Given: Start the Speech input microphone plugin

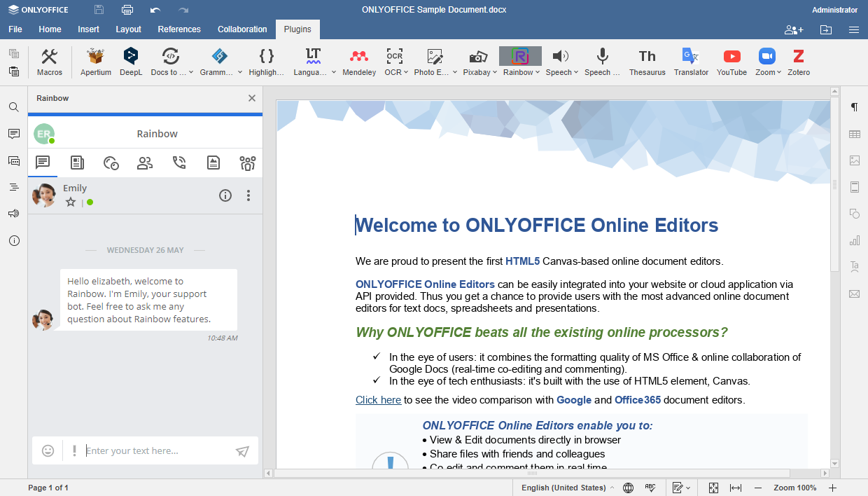Looking at the screenshot, I should pos(602,62).
